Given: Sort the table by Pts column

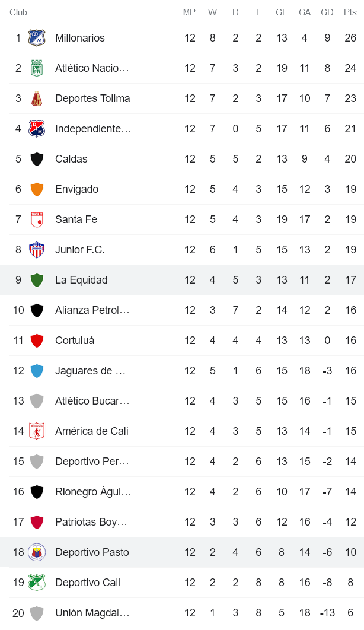Looking at the screenshot, I should 350,12.
